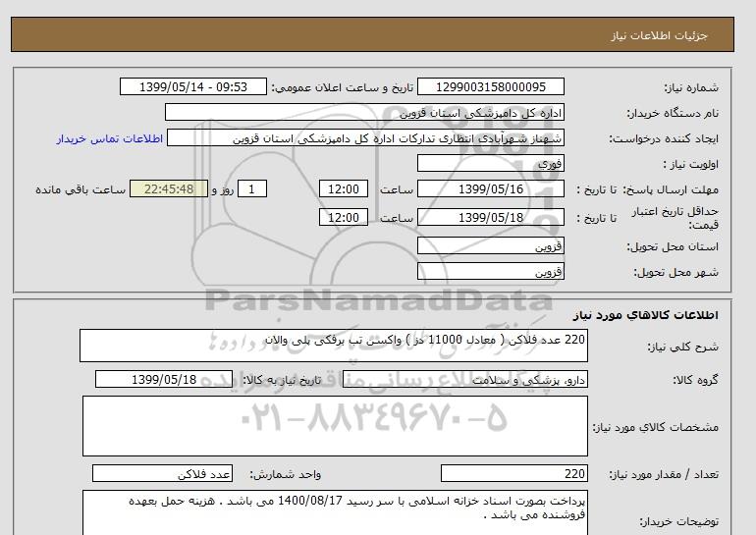
Task: Select the header title جزئیات اطلاعات نیاز
Action: 659,35
